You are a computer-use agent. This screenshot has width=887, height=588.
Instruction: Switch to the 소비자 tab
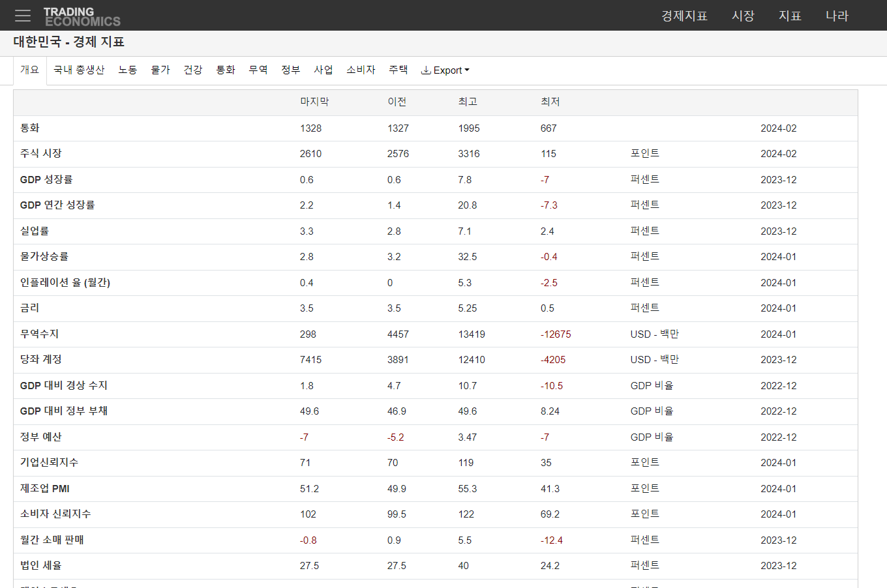click(x=361, y=70)
